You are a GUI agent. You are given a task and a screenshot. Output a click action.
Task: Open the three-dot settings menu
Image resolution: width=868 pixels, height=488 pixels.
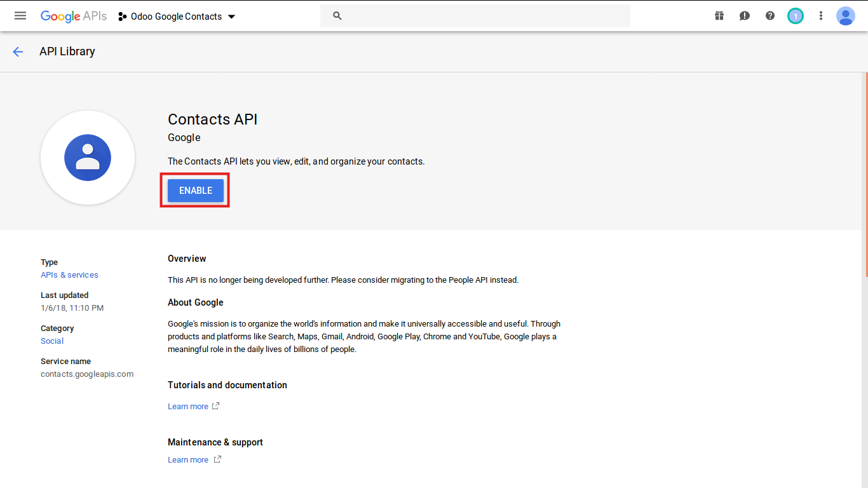tap(821, 16)
